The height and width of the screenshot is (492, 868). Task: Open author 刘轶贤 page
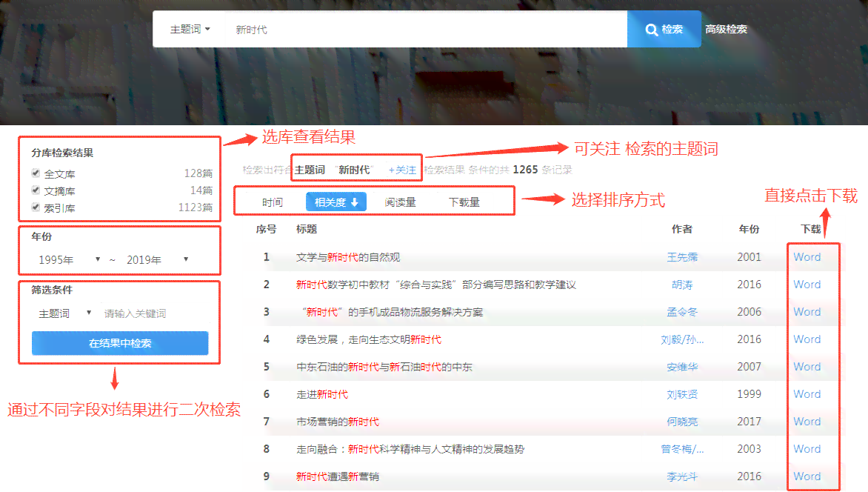pyautogui.click(x=682, y=394)
